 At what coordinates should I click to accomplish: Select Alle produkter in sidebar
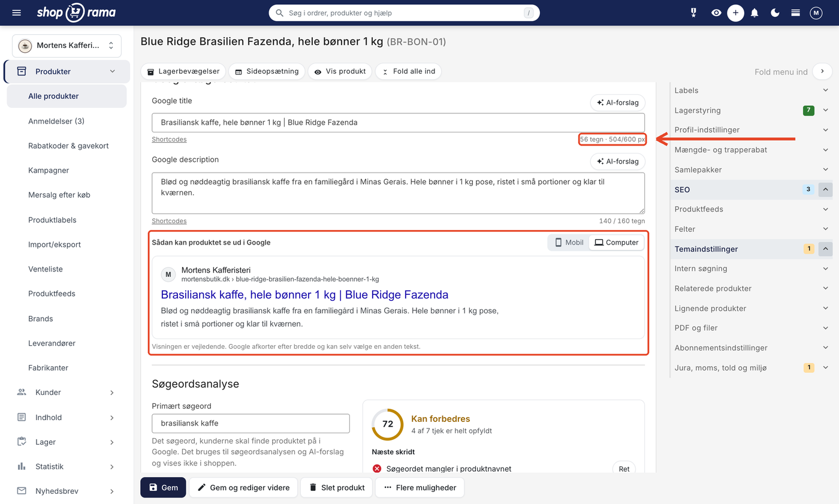coord(67,96)
